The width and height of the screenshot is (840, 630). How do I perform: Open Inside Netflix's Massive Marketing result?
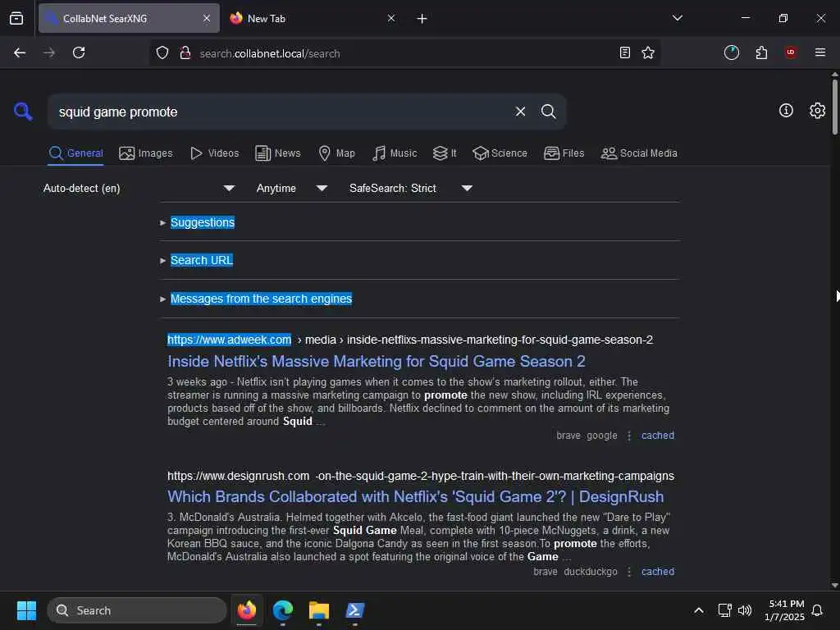point(376,361)
